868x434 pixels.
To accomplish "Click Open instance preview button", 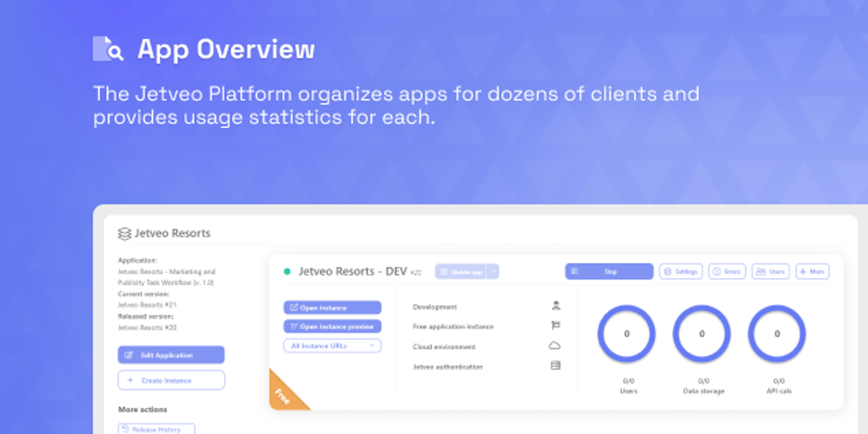I will click(x=332, y=326).
